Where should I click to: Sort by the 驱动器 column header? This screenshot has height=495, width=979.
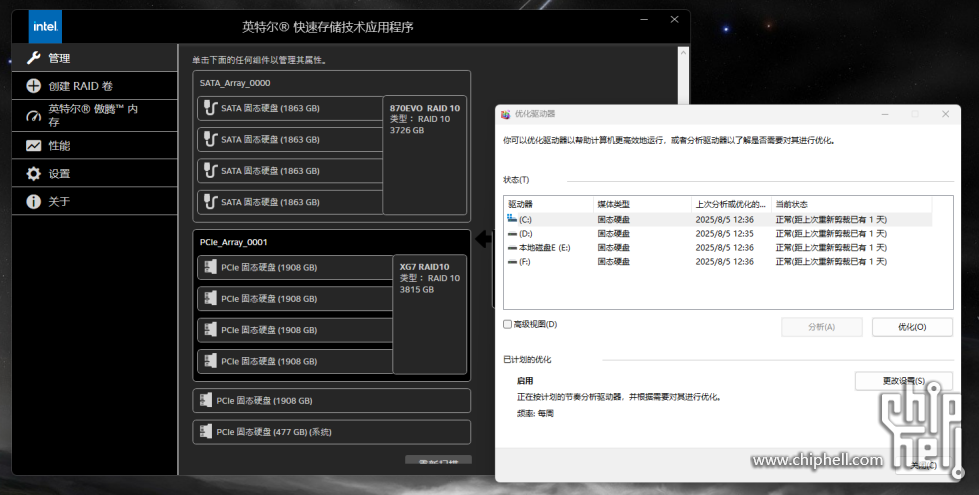click(x=548, y=204)
